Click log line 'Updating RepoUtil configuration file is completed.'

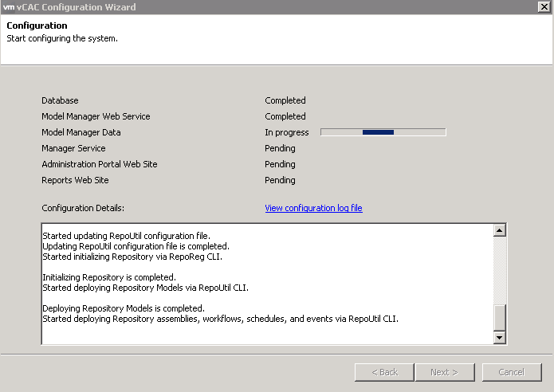point(136,246)
